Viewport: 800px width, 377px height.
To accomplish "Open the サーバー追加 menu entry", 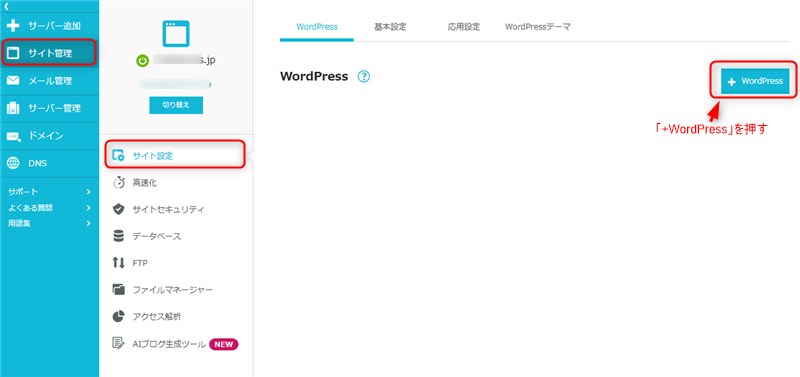I will tap(49, 26).
